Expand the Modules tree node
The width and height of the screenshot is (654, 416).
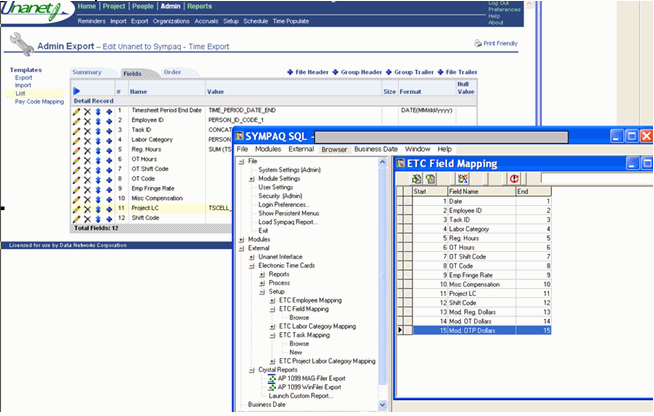[x=241, y=240]
